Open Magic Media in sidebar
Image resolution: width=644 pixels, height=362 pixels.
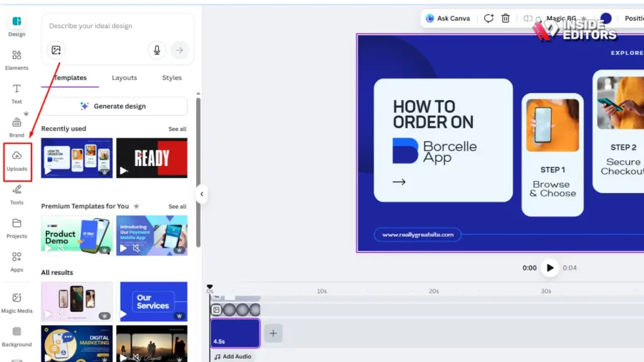(x=16, y=303)
